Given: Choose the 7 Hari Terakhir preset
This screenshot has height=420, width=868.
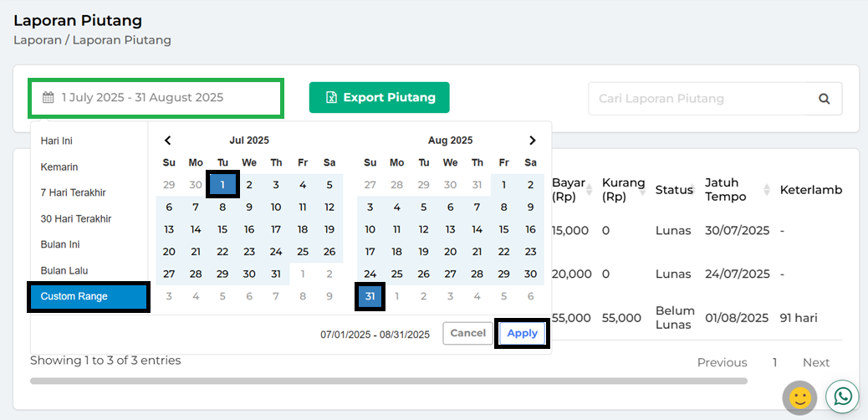Looking at the screenshot, I should click(74, 192).
